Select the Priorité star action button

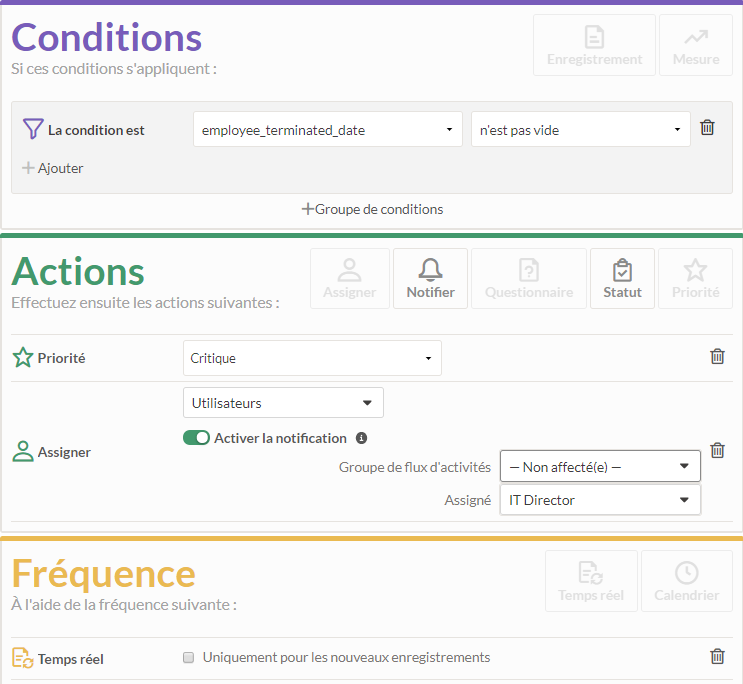pos(695,279)
